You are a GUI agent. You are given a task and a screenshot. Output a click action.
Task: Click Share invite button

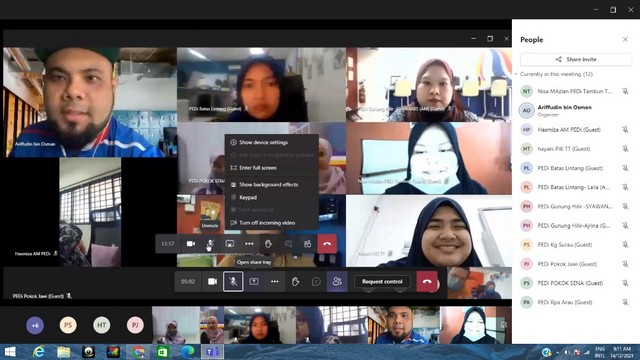pyautogui.click(x=576, y=59)
